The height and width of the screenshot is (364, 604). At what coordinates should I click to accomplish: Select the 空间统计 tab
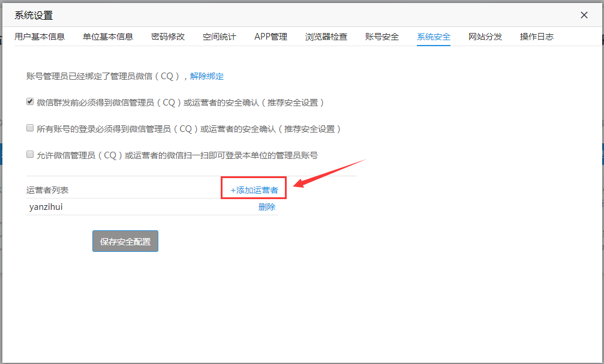click(220, 37)
